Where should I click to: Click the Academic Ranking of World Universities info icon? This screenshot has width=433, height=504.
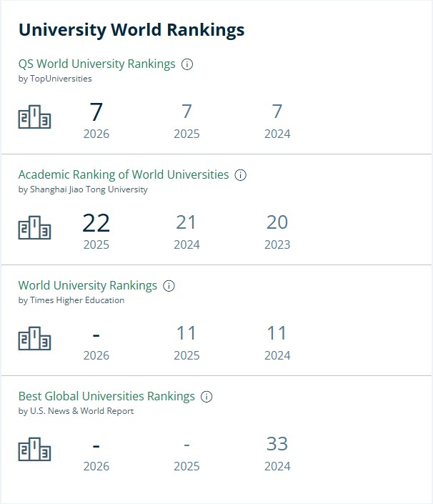pyautogui.click(x=240, y=175)
